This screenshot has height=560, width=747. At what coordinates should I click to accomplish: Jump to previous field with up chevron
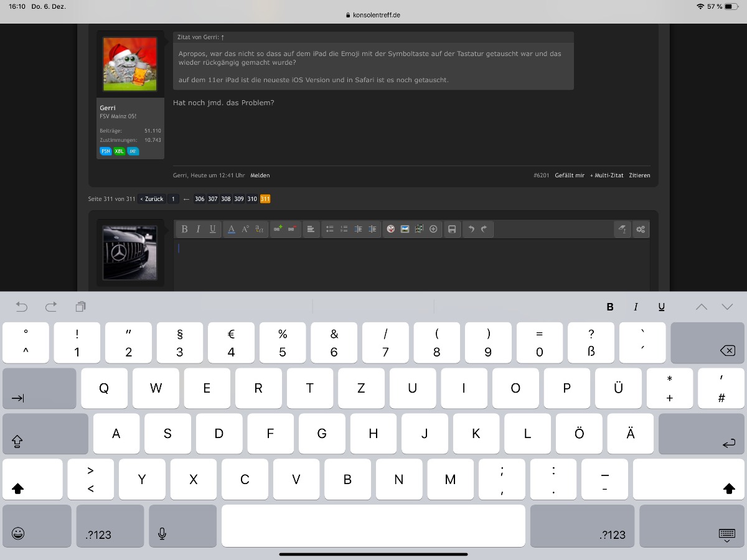pos(702,306)
